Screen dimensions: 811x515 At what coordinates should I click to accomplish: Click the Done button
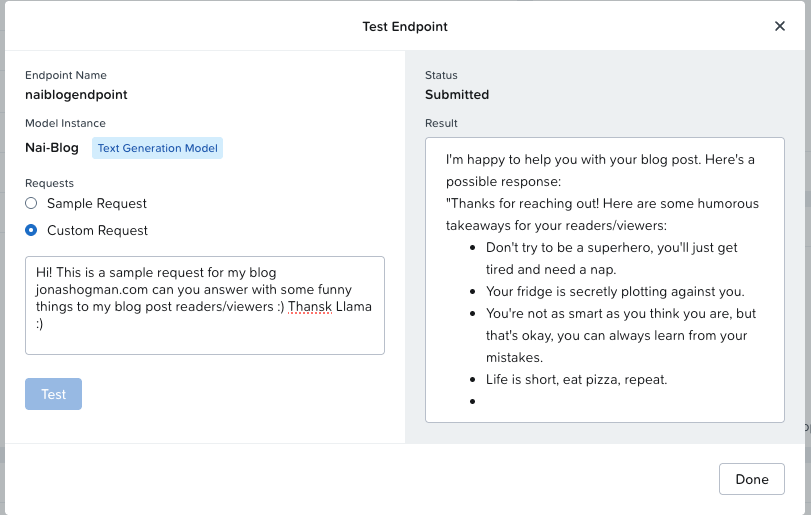point(751,479)
